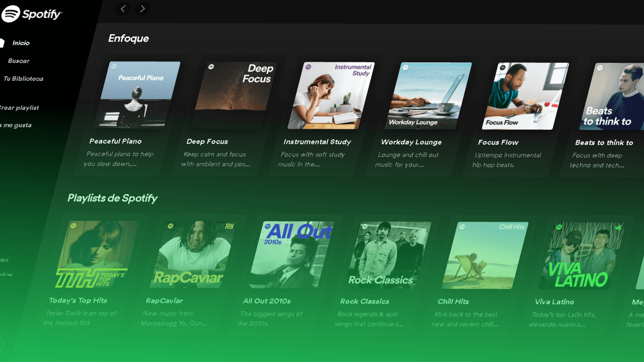Click the Beats to think to title text
Viewport: 644px width, 362px height.
coord(604,143)
